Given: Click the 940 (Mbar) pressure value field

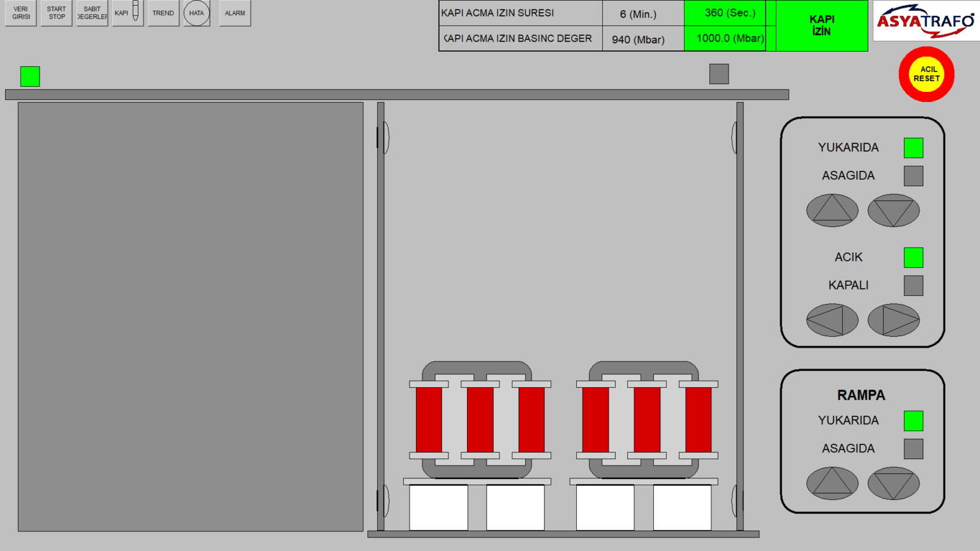Looking at the screenshot, I should pyautogui.click(x=638, y=40).
